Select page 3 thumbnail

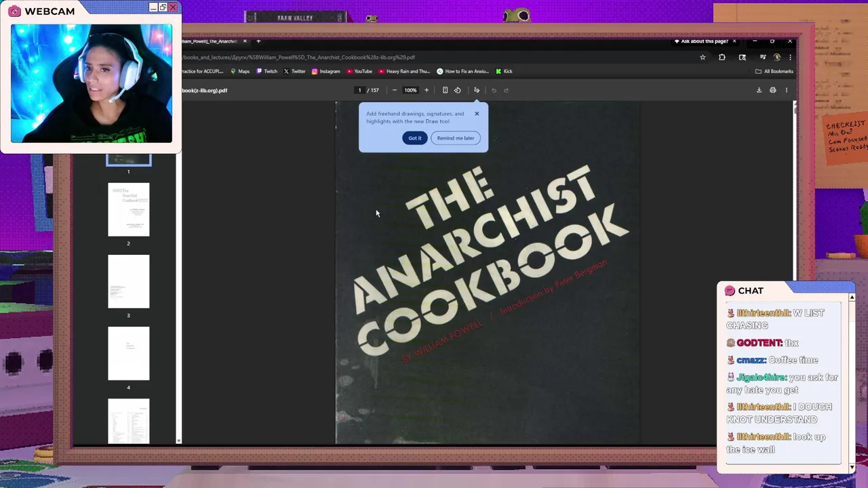point(128,281)
